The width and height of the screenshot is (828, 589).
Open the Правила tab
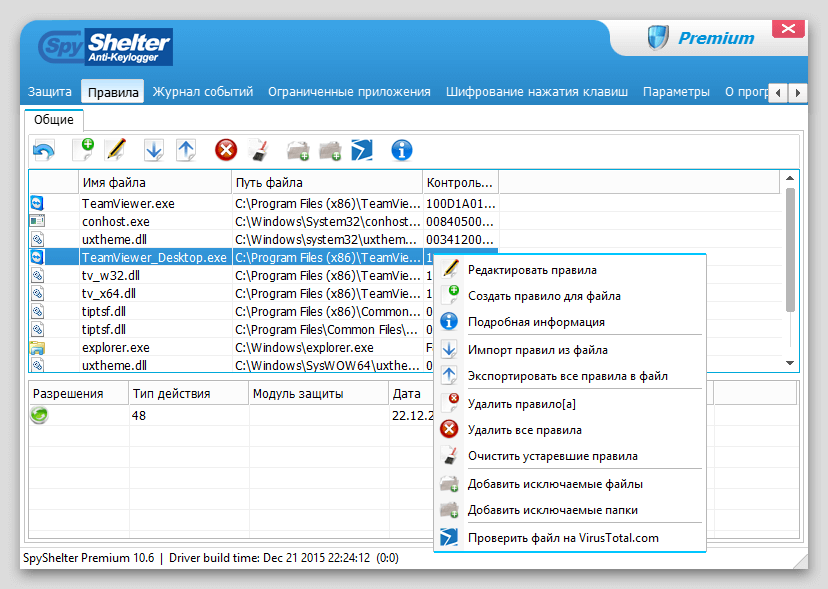pyautogui.click(x=112, y=92)
